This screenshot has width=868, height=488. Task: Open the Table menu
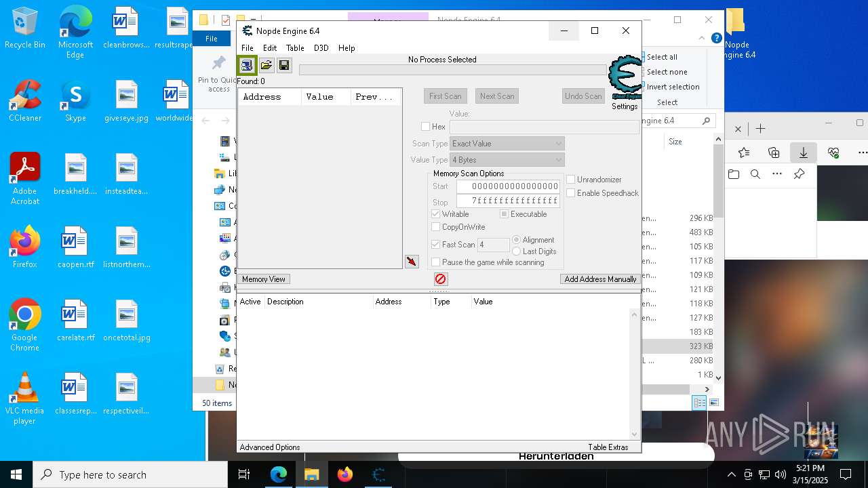295,48
